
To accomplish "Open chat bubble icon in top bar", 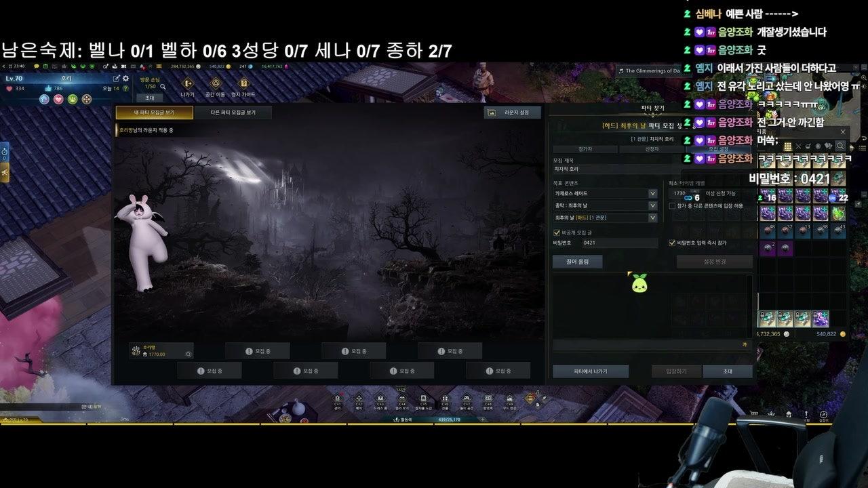I will click(36, 66).
